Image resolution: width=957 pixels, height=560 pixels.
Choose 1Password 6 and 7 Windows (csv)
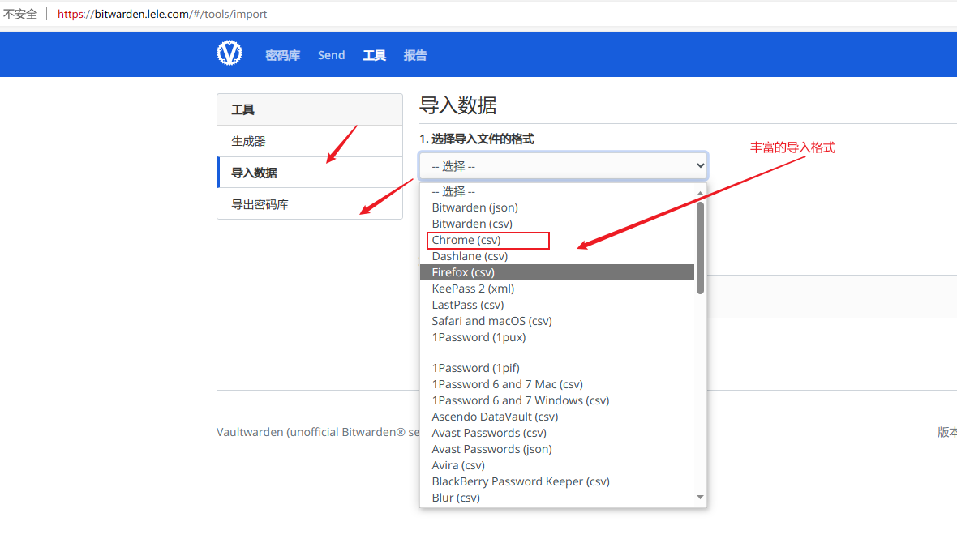pyautogui.click(x=556, y=400)
